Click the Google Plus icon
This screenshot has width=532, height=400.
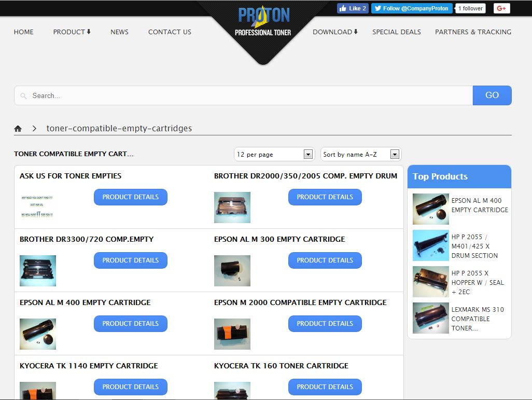(501, 8)
